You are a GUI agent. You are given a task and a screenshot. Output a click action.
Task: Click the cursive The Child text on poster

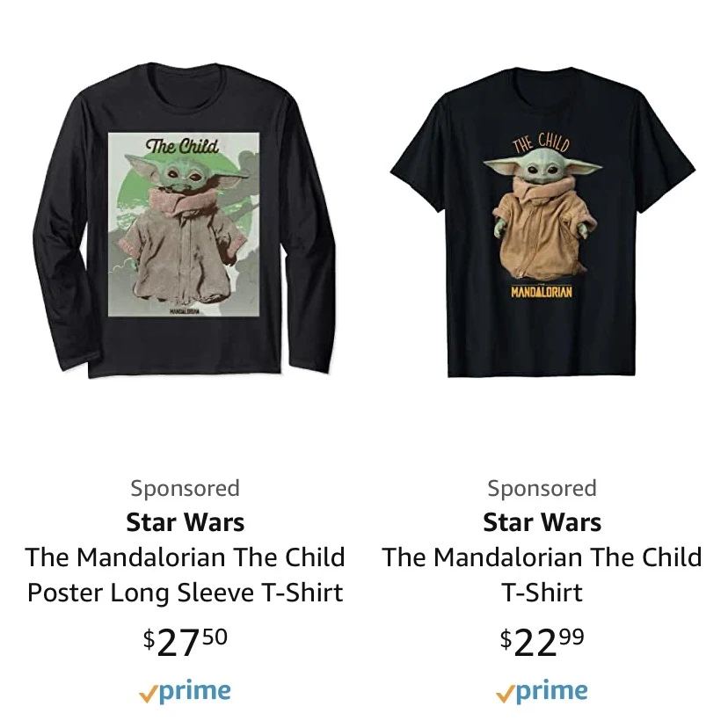pos(182,146)
